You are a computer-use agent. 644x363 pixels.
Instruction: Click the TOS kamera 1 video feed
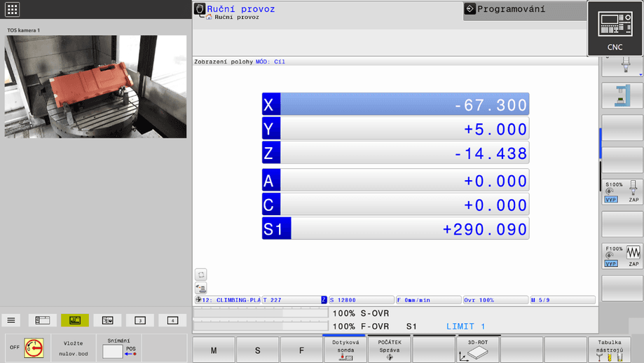(95, 86)
